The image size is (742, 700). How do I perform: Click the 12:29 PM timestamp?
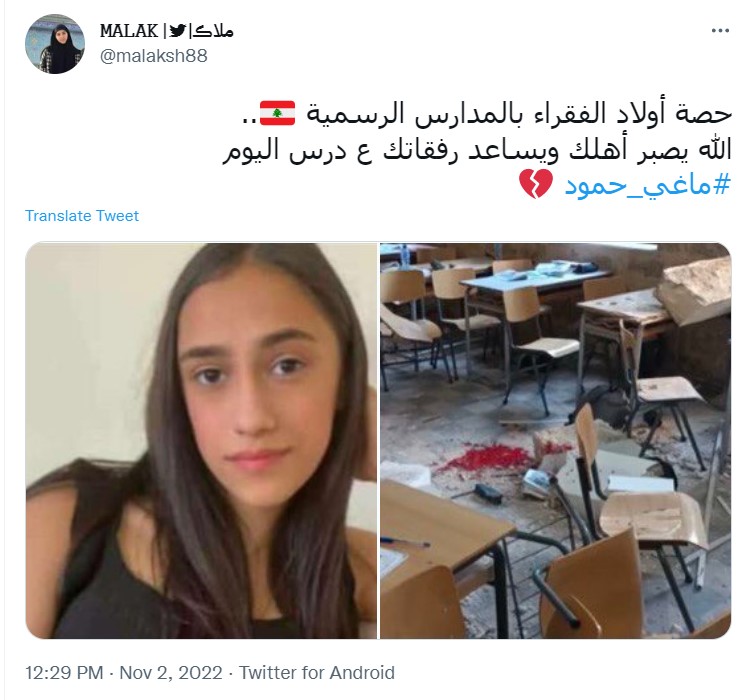[x=64, y=673]
